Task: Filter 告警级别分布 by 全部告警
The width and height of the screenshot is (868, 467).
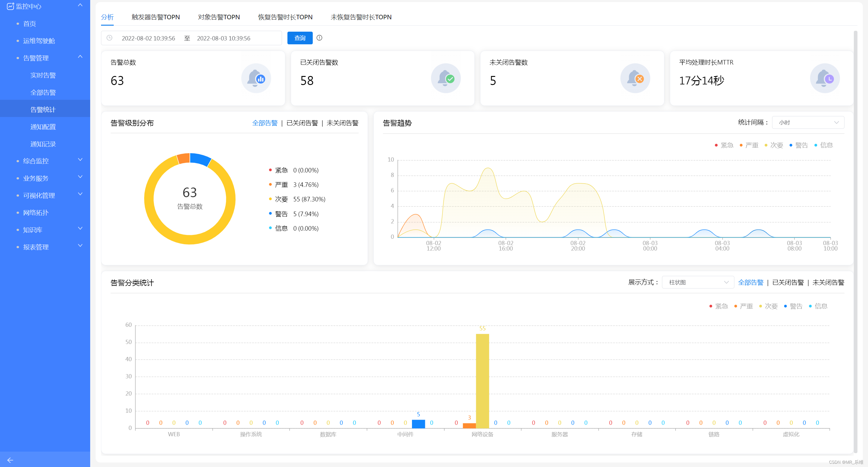Action: pos(265,123)
